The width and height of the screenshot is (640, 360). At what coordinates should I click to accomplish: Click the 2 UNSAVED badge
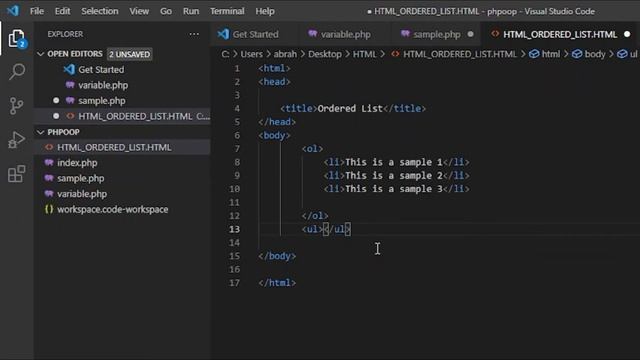pyautogui.click(x=129, y=54)
